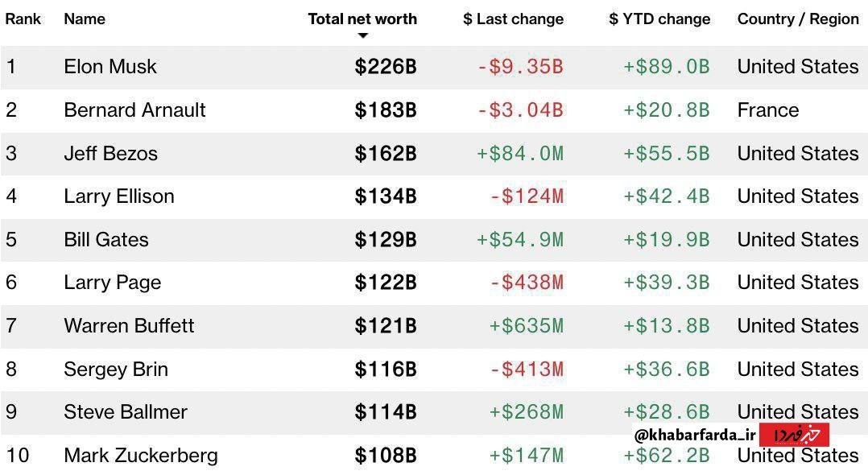Viewport: 868px width, 475px height.
Task: Sort by the Rank column header
Action: pyautogui.click(x=23, y=19)
